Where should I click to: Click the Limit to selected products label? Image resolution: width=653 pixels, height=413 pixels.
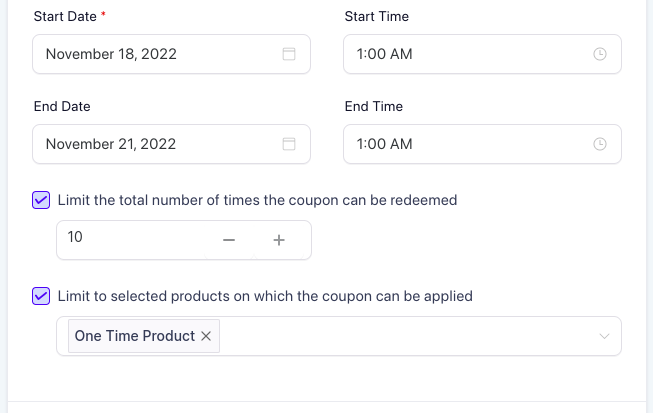tap(266, 296)
